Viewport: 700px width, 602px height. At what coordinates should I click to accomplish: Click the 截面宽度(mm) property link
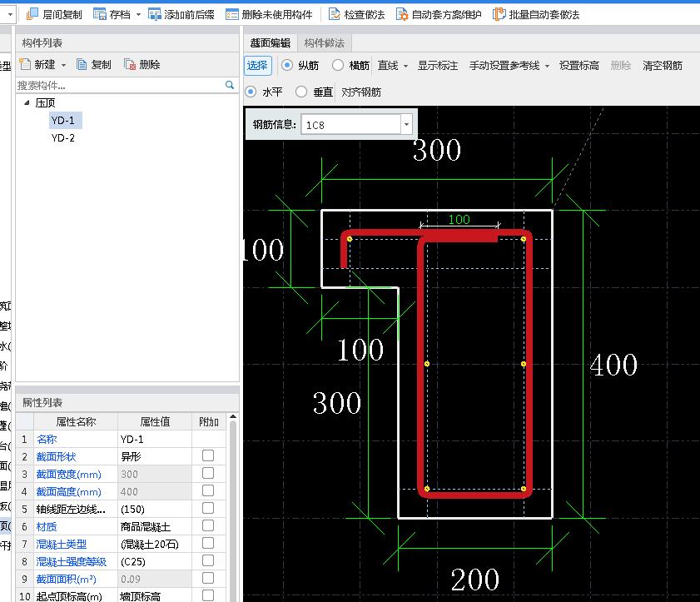click(69, 474)
